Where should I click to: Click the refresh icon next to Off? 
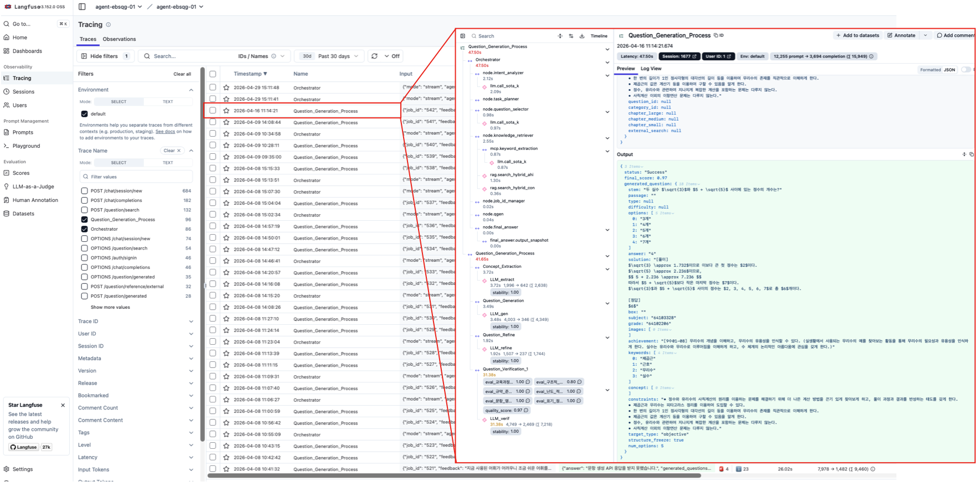point(374,56)
